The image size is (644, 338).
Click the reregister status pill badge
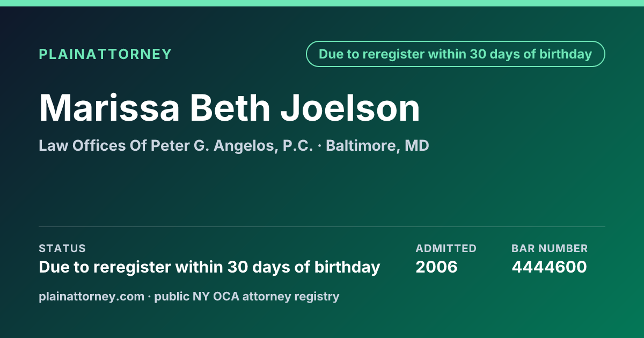pyautogui.click(x=456, y=54)
